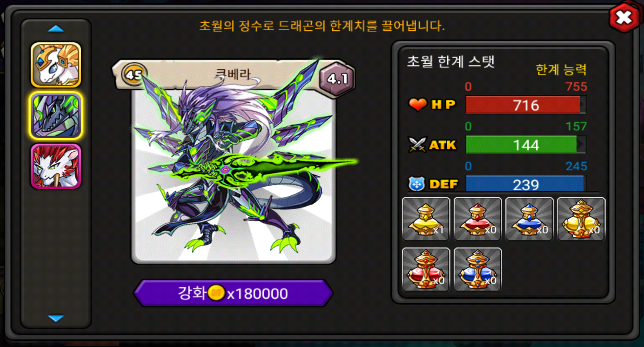Click the blue shield DEF icon
The width and height of the screenshot is (644, 347).
(x=416, y=184)
